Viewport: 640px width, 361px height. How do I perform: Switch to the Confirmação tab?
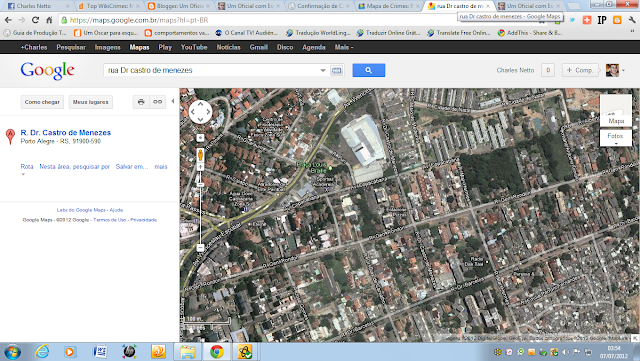[x=319, y=6]
